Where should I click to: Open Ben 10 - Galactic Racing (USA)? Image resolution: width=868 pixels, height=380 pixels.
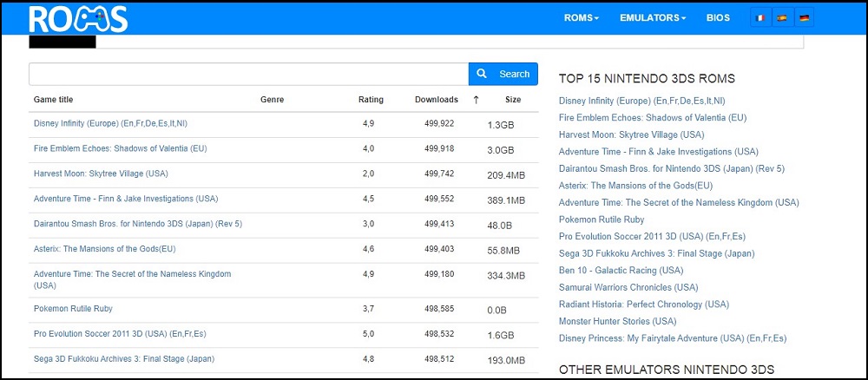621,271
